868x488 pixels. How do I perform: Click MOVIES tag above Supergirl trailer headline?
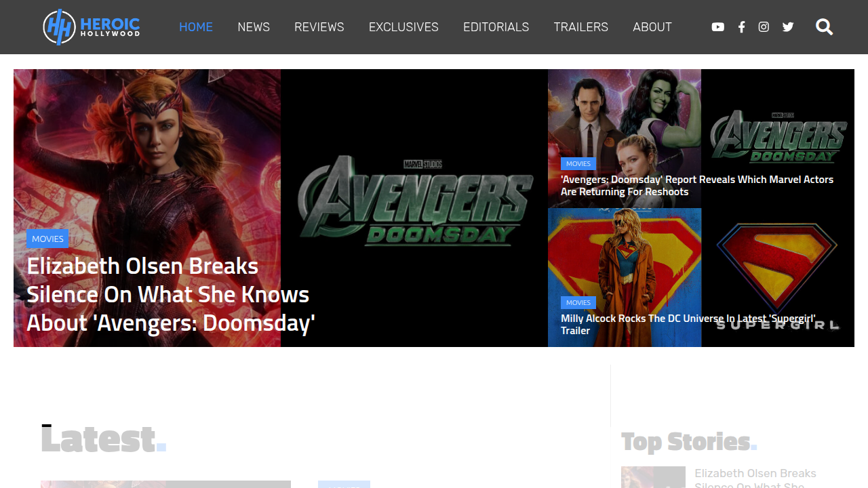pyautogui.click(x=578, y=302)
